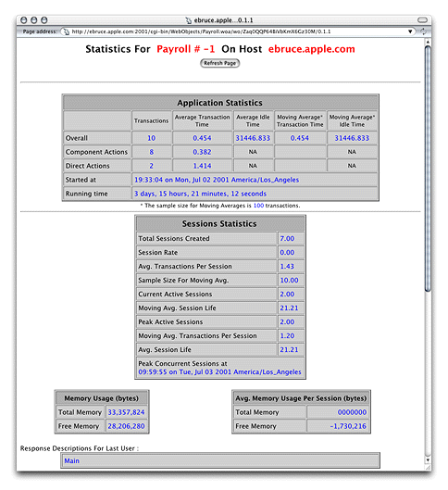Click per-session Free Memory value -1,730,216
The image size is (448, 490).
(348, 426)
